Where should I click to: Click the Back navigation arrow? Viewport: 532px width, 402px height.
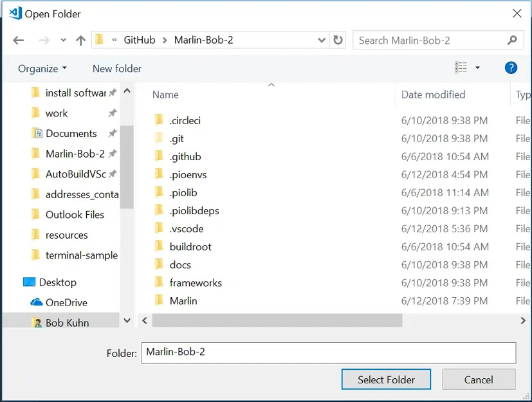coord(19,40)
